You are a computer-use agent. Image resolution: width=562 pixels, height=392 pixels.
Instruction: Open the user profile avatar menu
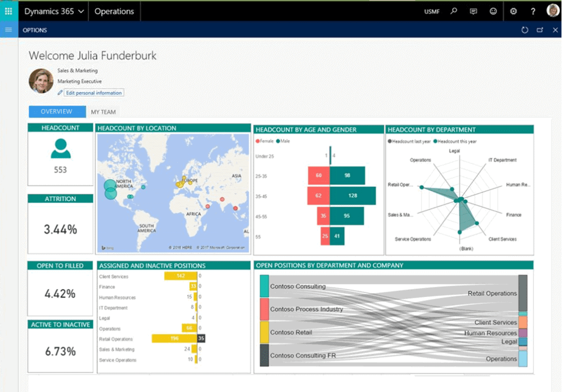click(553, 11)
